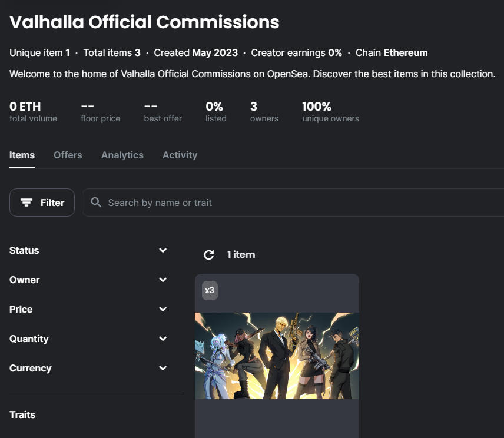Click the floor price stat

pos(101,111)
